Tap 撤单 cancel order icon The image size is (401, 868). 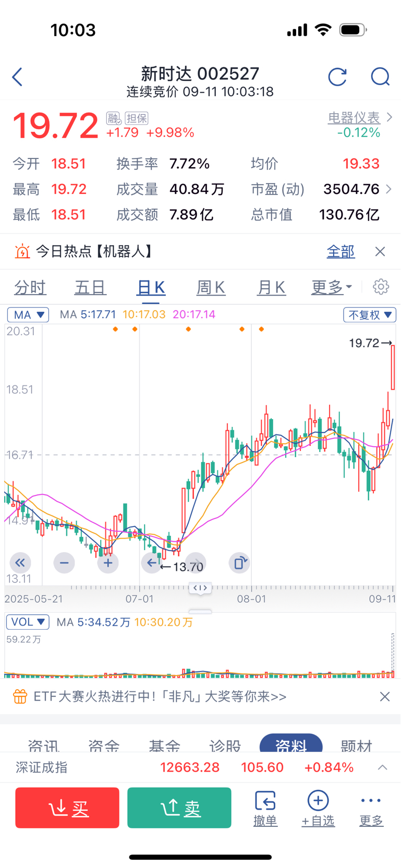click(265, 809)
